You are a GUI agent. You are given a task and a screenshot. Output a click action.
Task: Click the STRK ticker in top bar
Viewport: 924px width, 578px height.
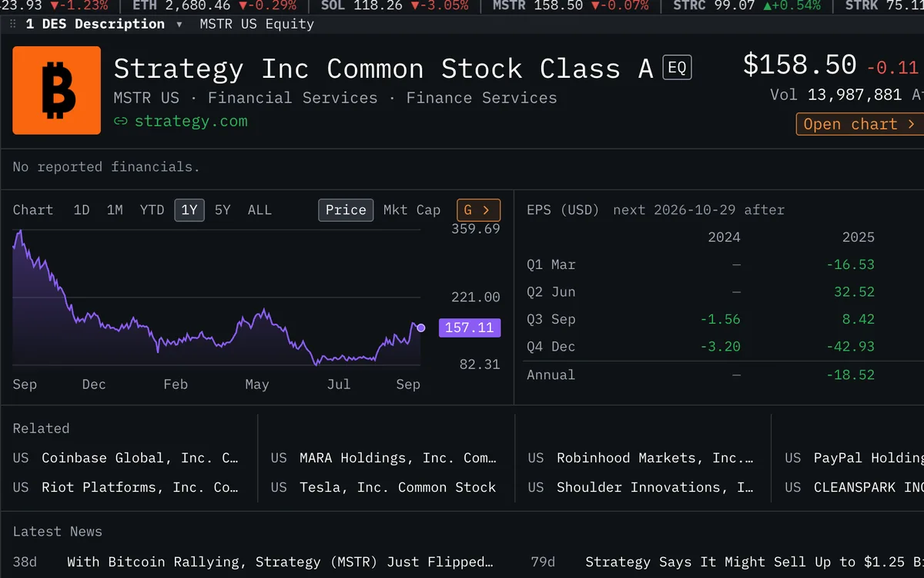pyautogui.click(x=884, y=5)
